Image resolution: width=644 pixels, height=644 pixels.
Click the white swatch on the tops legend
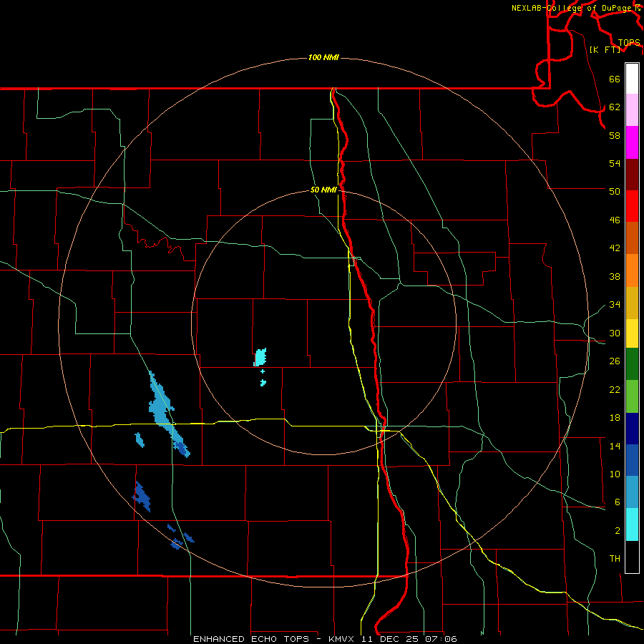pyautogui.click(x=632, y=79)
